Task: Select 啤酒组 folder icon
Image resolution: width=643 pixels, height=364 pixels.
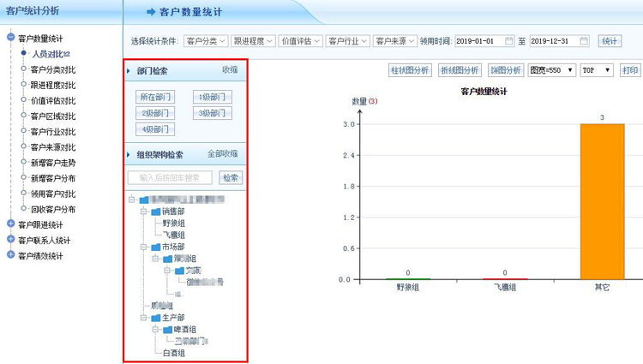Action: pos(168,330)
